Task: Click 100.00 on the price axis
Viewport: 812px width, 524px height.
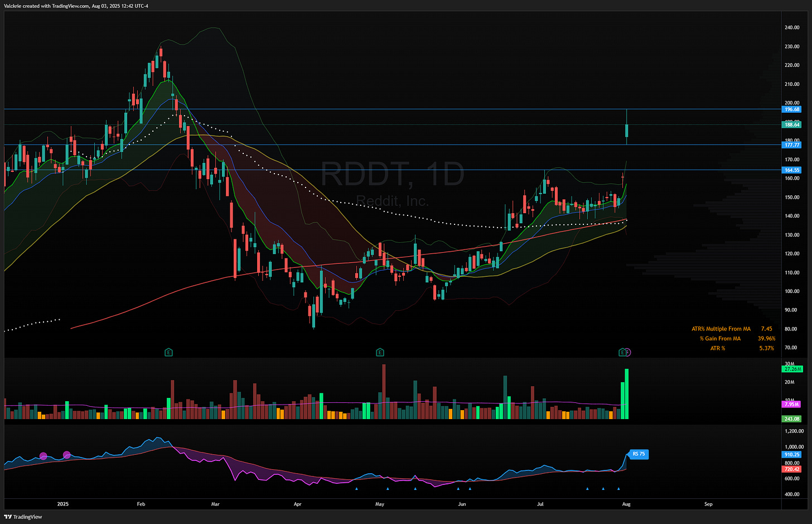Action: [792, 291]
